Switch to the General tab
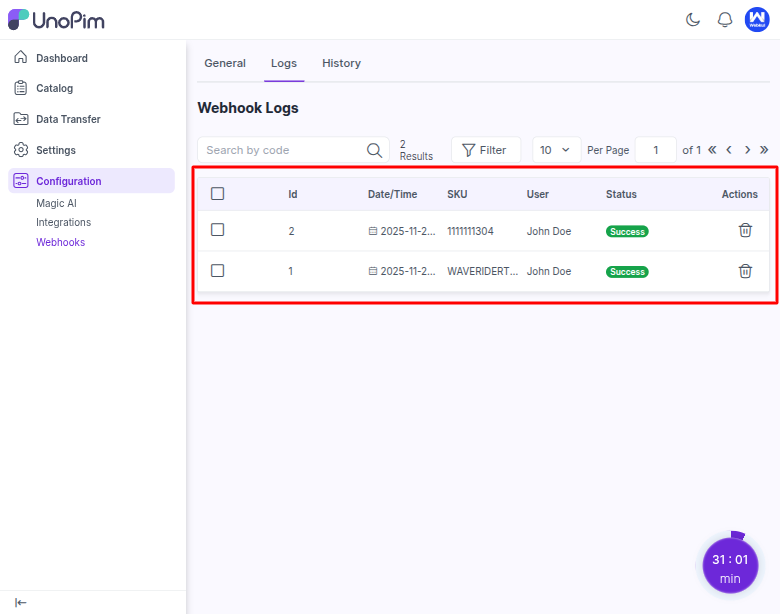Image resolution: width=780 pixels, height=614 pixels. [x=225, y=63]
